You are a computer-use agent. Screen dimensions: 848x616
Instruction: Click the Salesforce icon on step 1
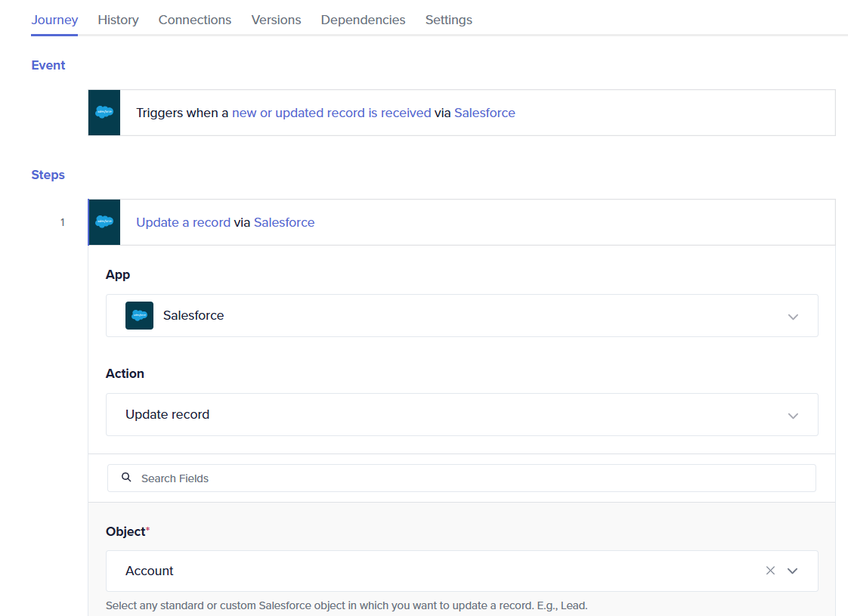point(104,222)
